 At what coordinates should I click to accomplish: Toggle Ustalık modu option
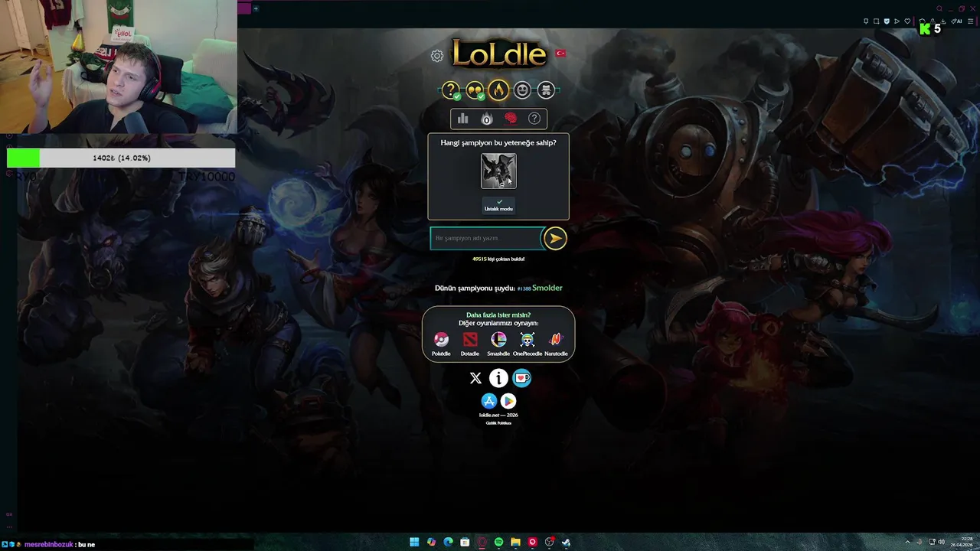point(498,205)
